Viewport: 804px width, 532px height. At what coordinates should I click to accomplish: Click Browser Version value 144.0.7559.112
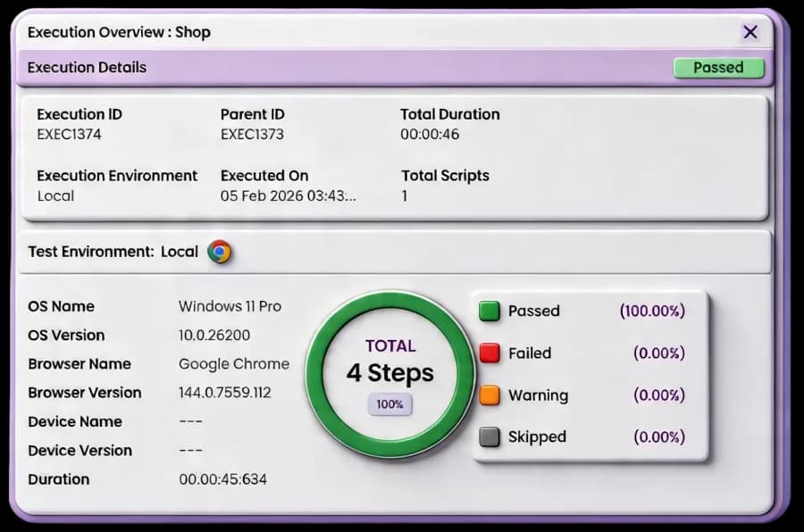224,393
